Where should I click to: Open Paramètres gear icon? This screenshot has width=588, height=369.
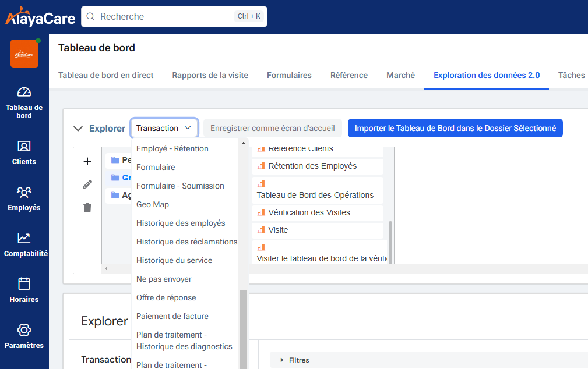24,330
